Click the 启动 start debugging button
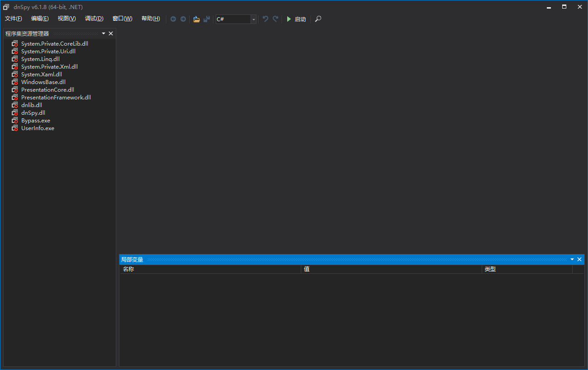588x370 pixels. (x=296, y=19)
